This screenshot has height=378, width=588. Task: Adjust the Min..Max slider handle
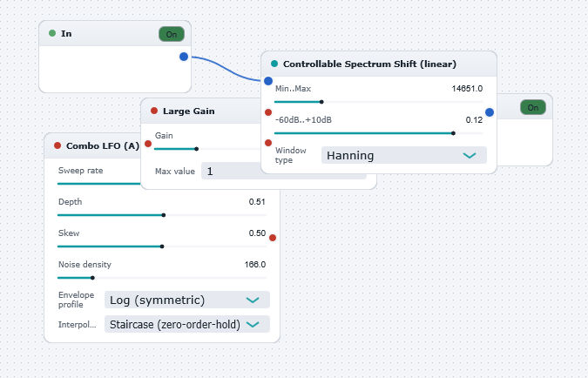[321, 102]
